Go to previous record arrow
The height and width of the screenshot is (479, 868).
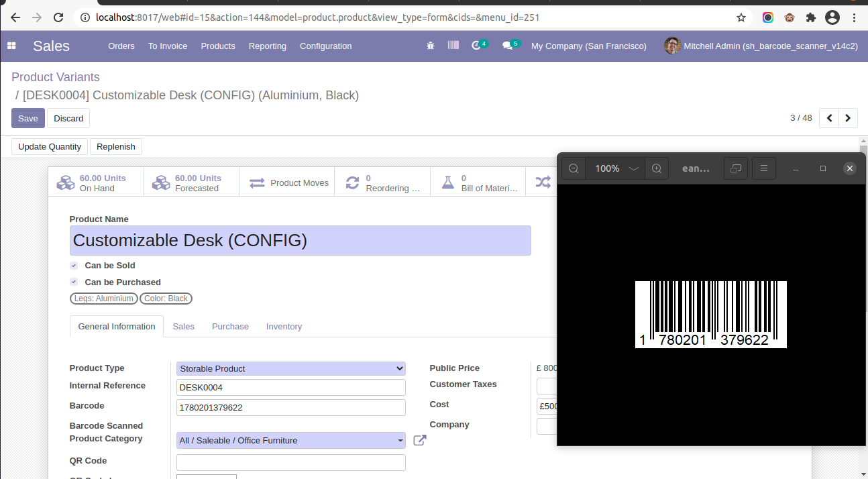[x=829, y=118]
